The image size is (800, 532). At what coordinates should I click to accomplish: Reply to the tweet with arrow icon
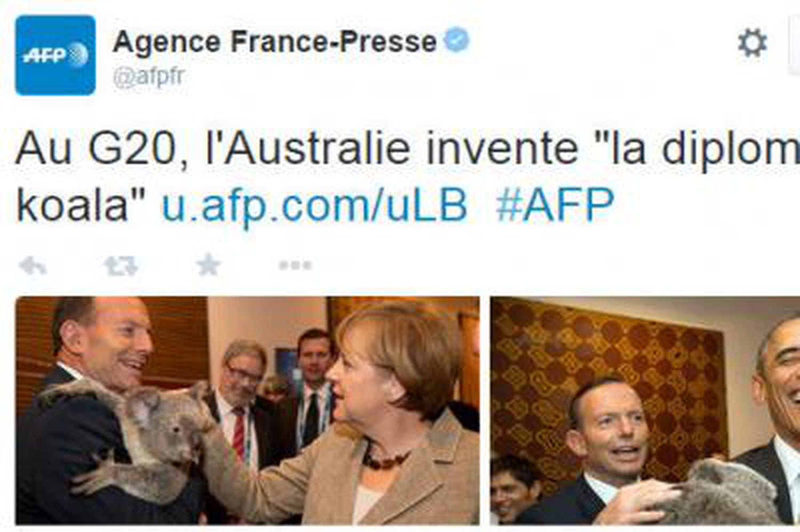(32, 265)
